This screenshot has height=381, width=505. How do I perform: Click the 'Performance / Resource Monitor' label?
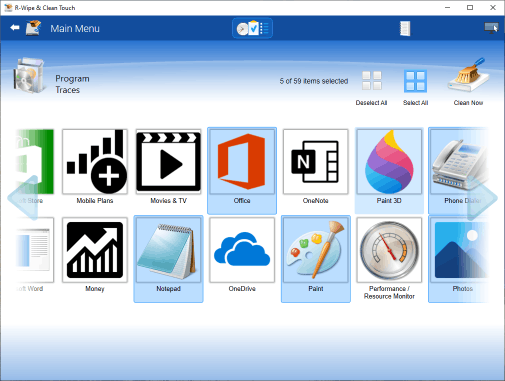coord(389,292)
